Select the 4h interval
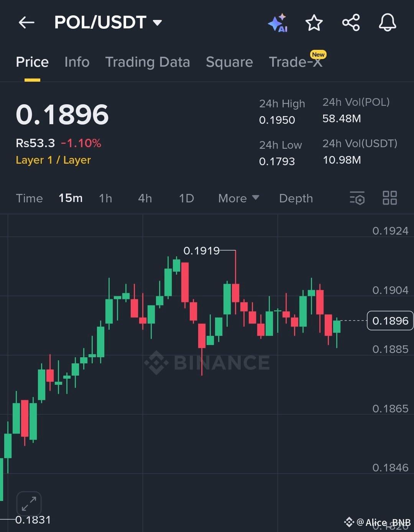This screenshot has height=532, width=414. [145, 198]
